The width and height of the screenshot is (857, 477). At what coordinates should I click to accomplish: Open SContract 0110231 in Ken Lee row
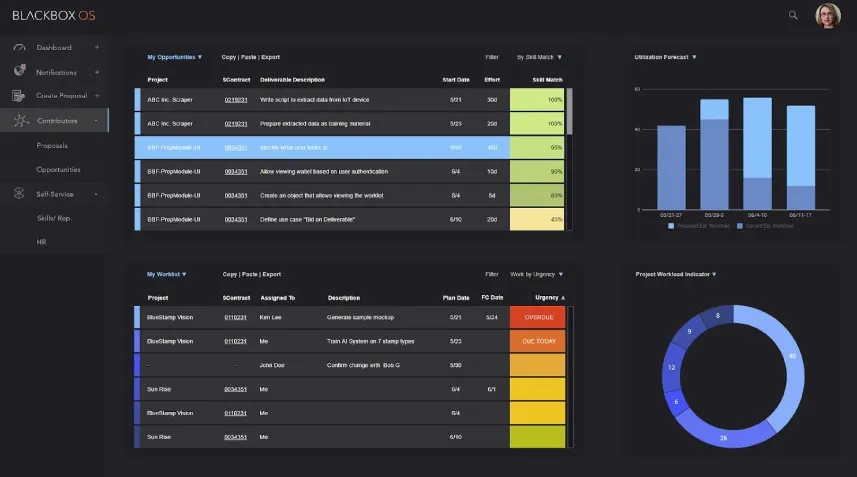pyautogui.click(x=235, y=317)
